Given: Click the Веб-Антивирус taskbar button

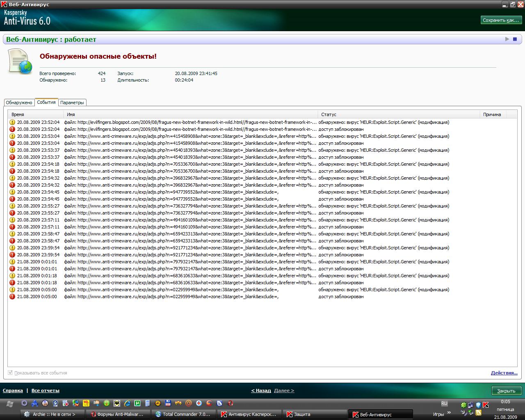Looking at the screenshot, I should [x=381, y=414].
